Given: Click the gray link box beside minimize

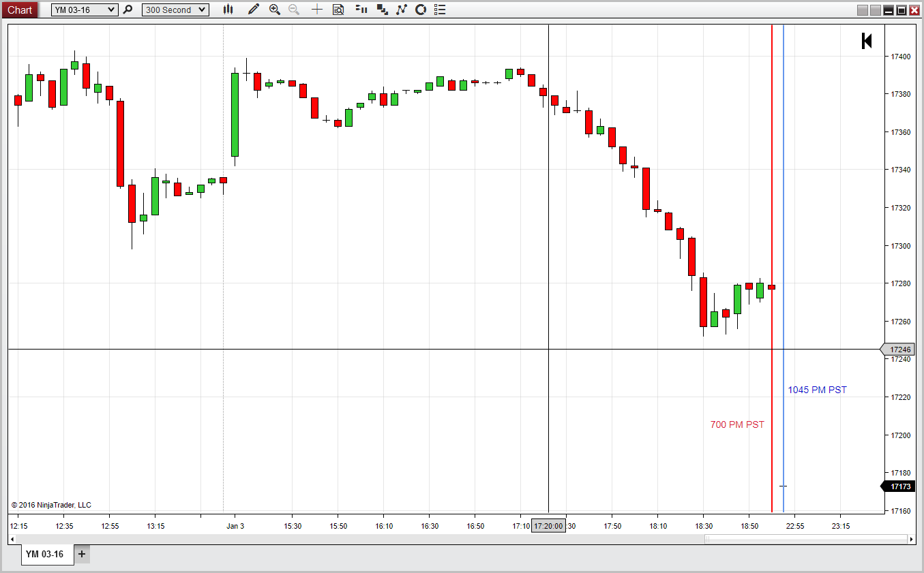Looking at the screenshot, I should coord(876,10).
